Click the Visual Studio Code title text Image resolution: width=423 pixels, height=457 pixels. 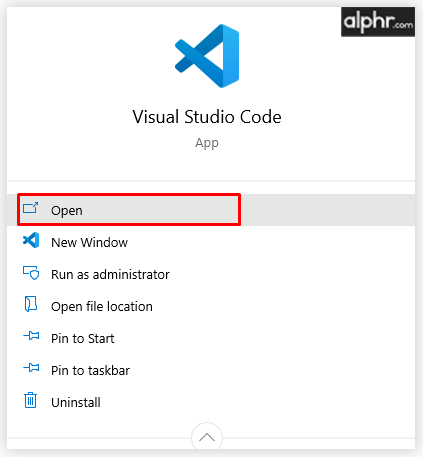[207, 117]
